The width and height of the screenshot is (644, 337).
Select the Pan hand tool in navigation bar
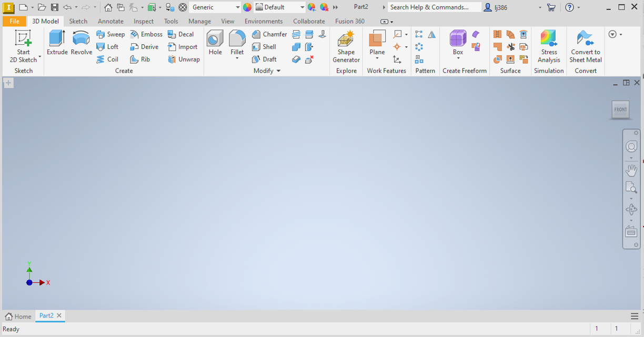(631, 170)
